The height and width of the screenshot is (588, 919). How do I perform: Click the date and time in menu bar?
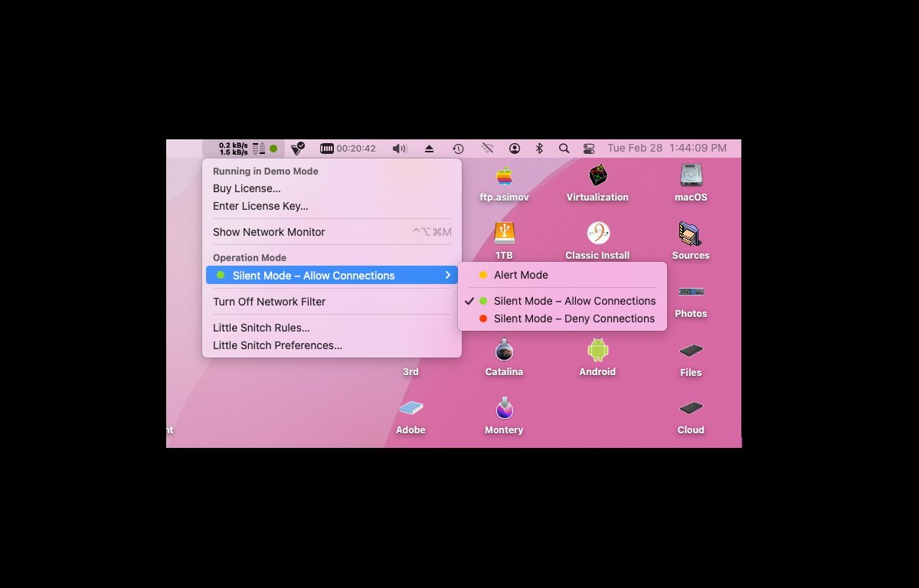pos(667,149)
